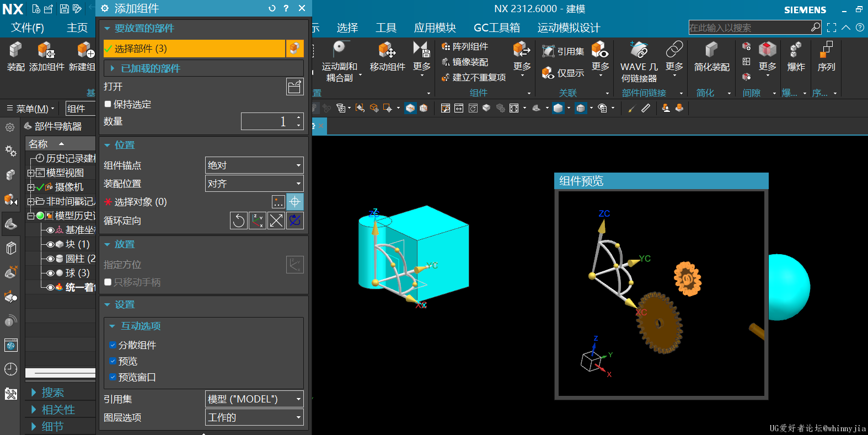Open the 文件(F) menu
Screen dimensions: 868x435
(x=28, y=28)
